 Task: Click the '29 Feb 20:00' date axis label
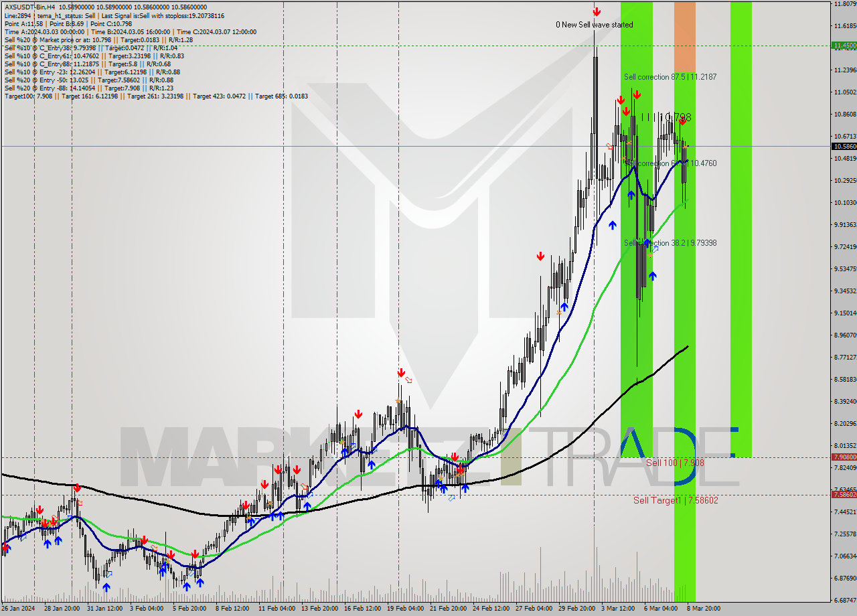[x=576, y=608]
